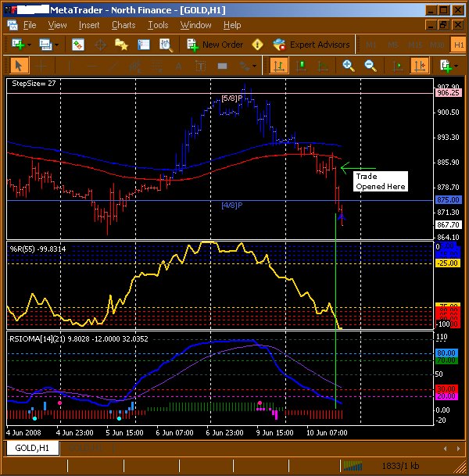469x476 pixels.
Task: Click the '[4/8]P' level label
Action: click(232, 206)
